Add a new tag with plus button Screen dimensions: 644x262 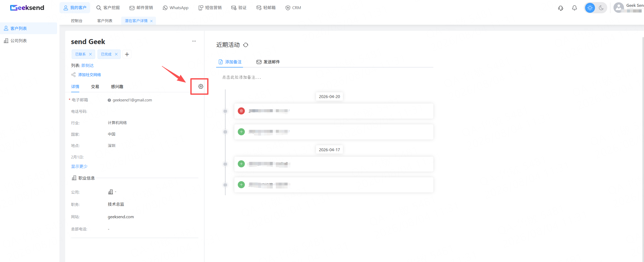[x=127, y=54]
